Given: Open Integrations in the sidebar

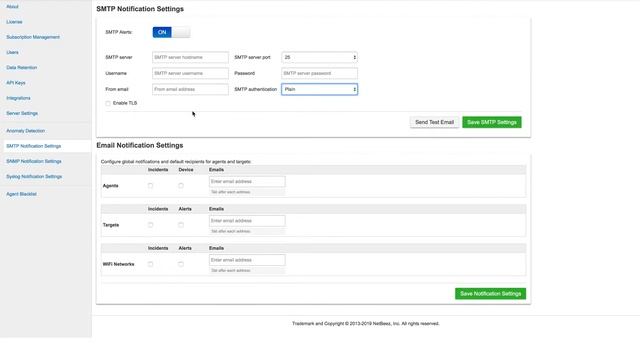Looking at the screenshot, I should click(18, 98).
